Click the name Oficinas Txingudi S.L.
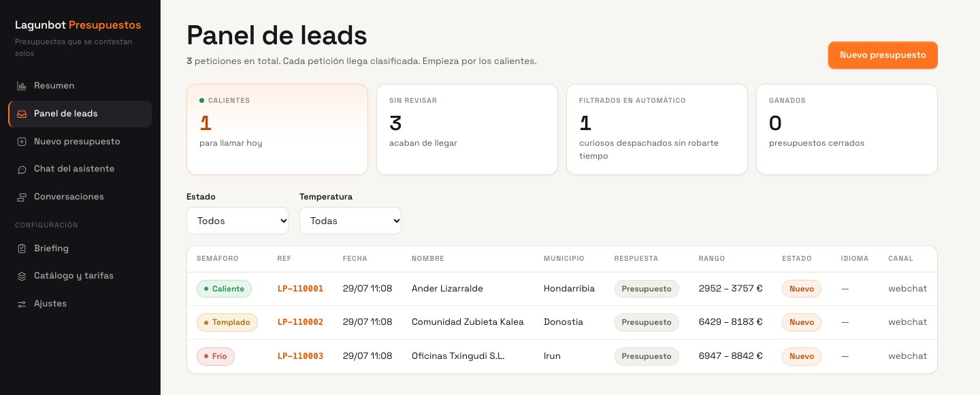980x395 pixels. (x=458, y=356)
